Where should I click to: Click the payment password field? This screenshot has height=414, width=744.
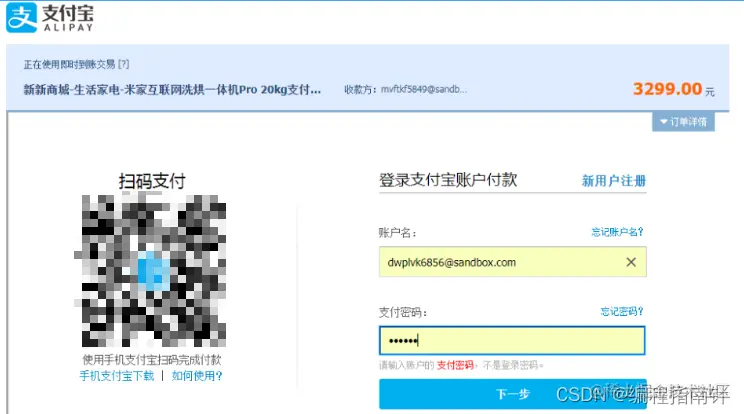point(512,340)
